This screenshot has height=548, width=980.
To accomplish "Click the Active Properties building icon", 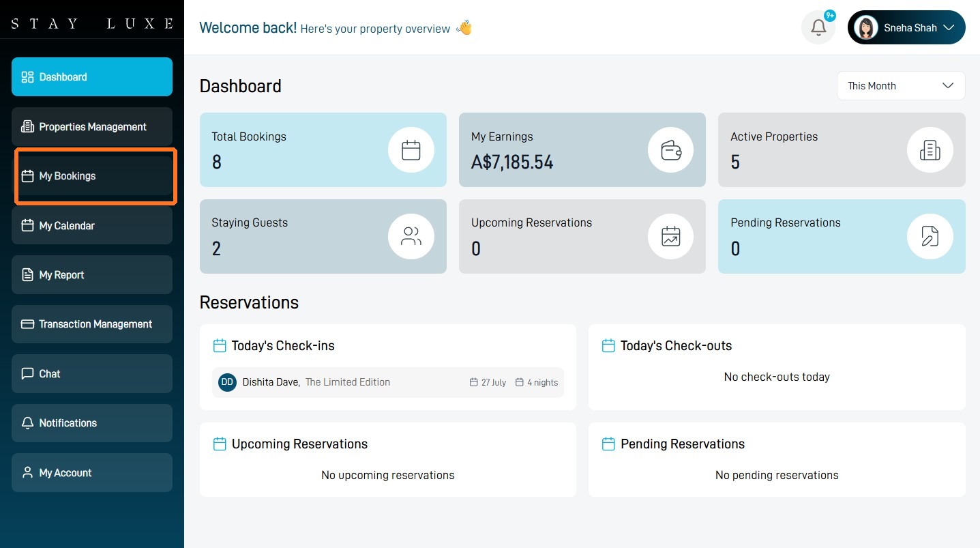I will [x=930, y=150].
